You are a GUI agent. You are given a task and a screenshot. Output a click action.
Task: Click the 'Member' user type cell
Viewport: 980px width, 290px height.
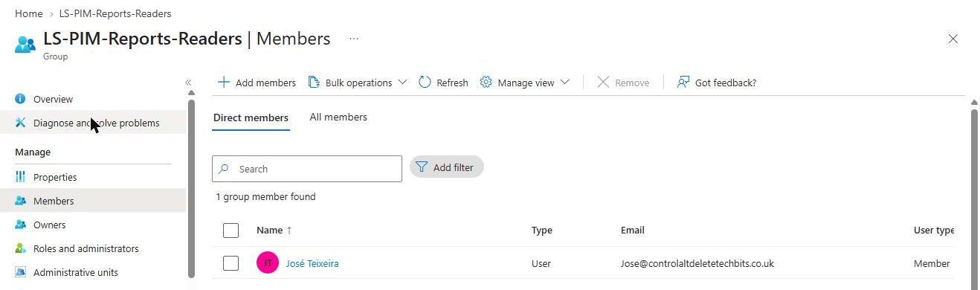(932, 263)
